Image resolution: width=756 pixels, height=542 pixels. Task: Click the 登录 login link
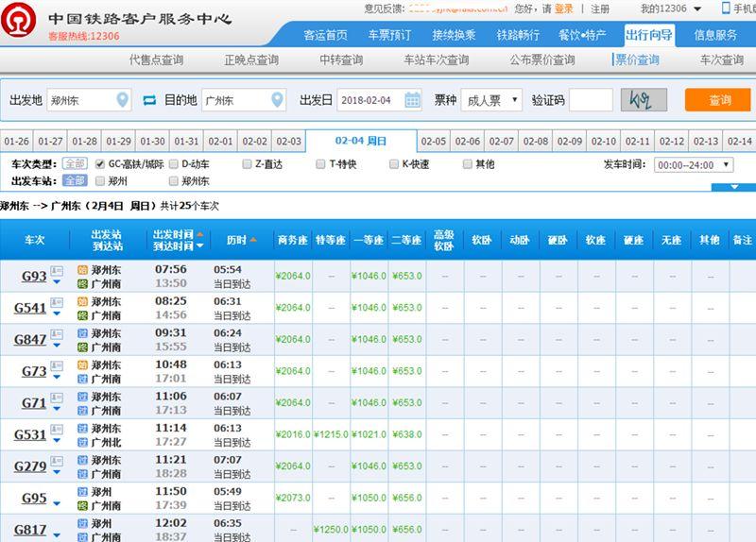[x=563, y=8]
